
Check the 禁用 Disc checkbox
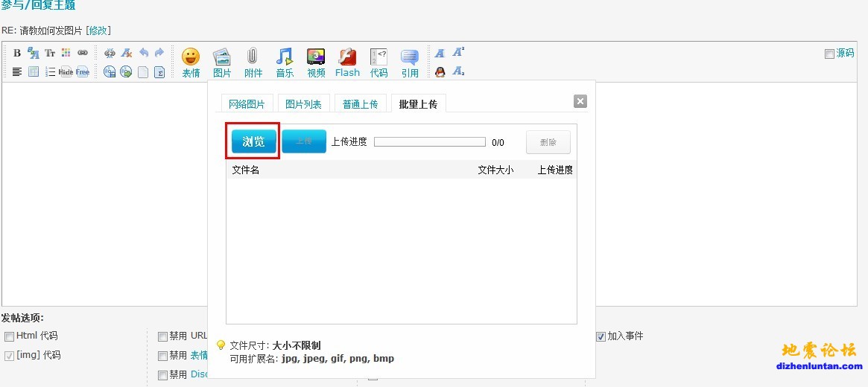pyautogui.click(x=162, y=375)
